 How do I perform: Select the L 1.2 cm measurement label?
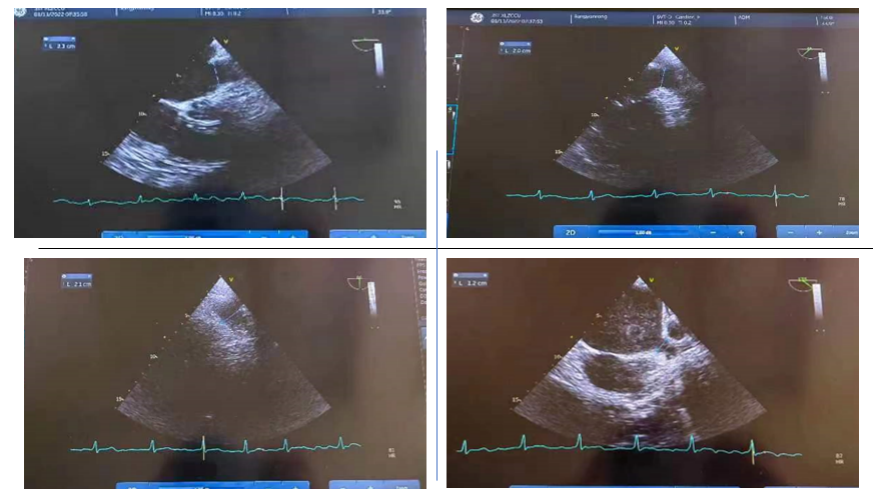coord(473,285)
